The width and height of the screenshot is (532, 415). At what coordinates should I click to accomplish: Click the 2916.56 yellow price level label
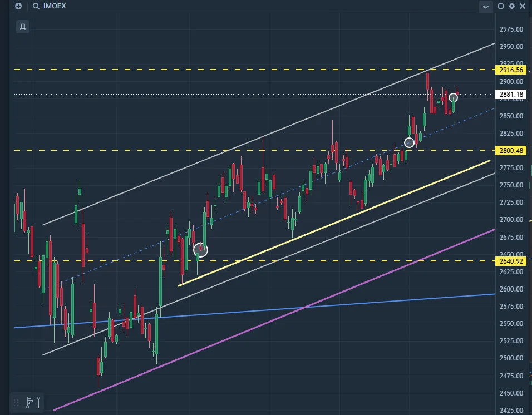point(511,70)
